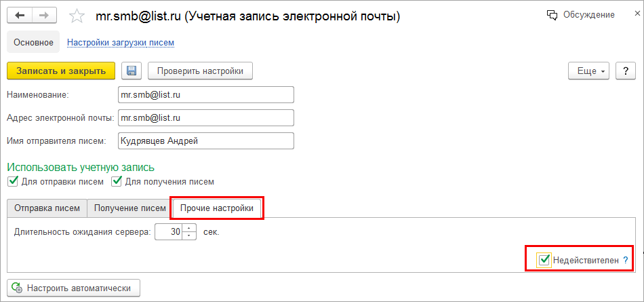644x302 pixels.
Task: Save with the floppy disk icon
Action: (131, 71)
